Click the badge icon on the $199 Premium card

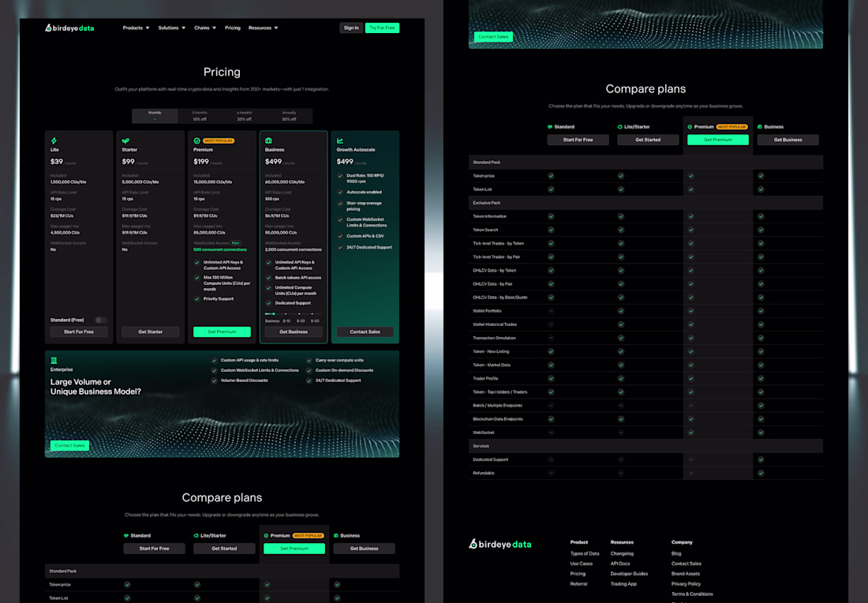196,140
